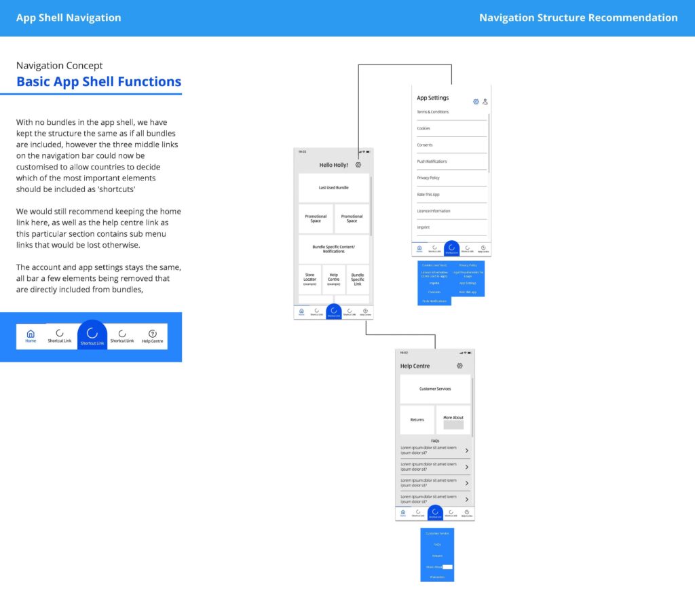Image resolution: width=695 pixels, height=616 pixels.
Task: Click the gear icon on Help Centre screen
Action: [459, 366]
